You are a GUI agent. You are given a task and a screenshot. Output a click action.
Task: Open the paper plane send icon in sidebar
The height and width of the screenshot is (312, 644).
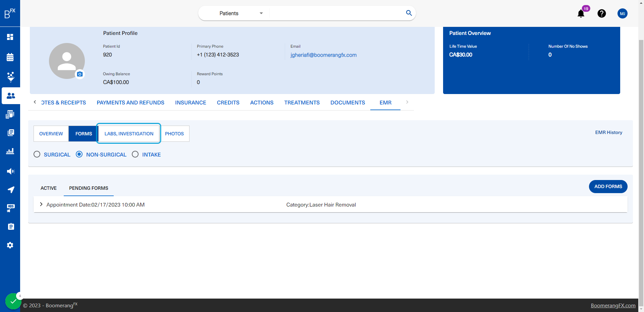pyautogui.click(x=11, y=190)
